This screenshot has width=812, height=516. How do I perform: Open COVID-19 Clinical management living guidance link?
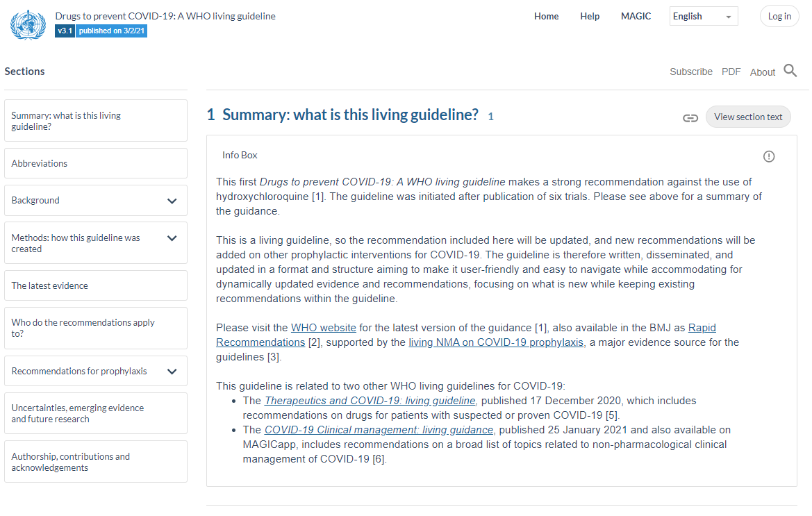pyautogui.click(x=379, y=430)
